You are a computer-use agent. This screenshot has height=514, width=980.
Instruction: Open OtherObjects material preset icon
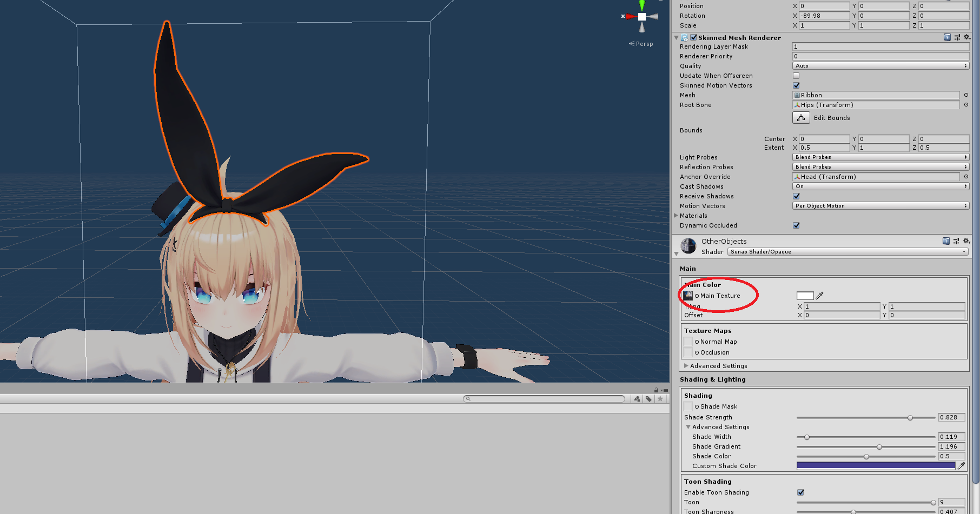(x=956, y=241)
